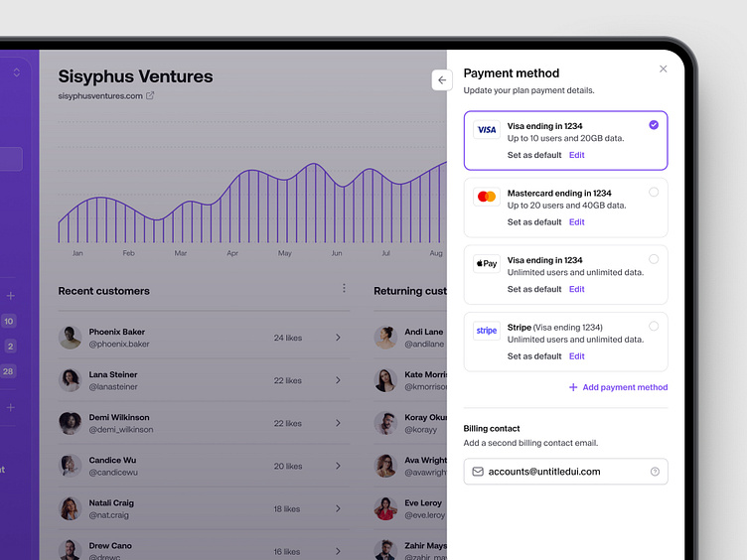Edit the Mastercard payment method
Image resolution: width=747 pixels, height=560 pixels.
(576, 222)
